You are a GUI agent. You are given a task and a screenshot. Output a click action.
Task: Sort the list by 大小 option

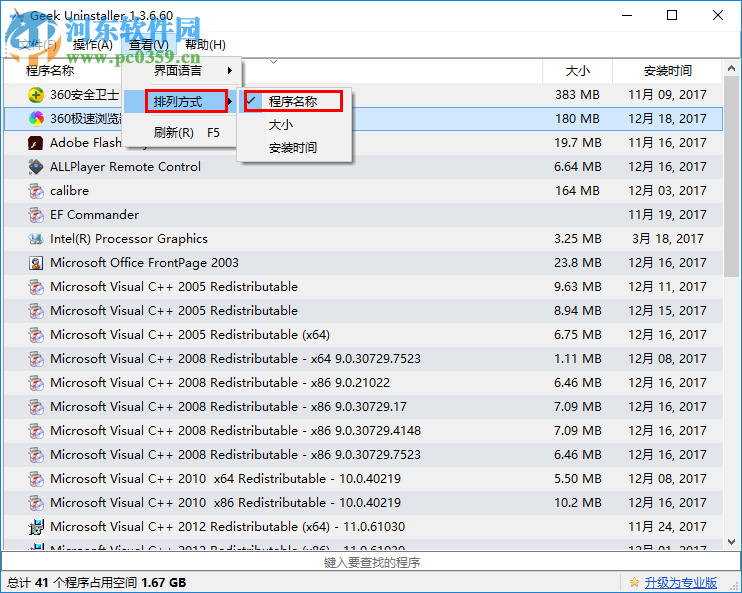(294, 125)
